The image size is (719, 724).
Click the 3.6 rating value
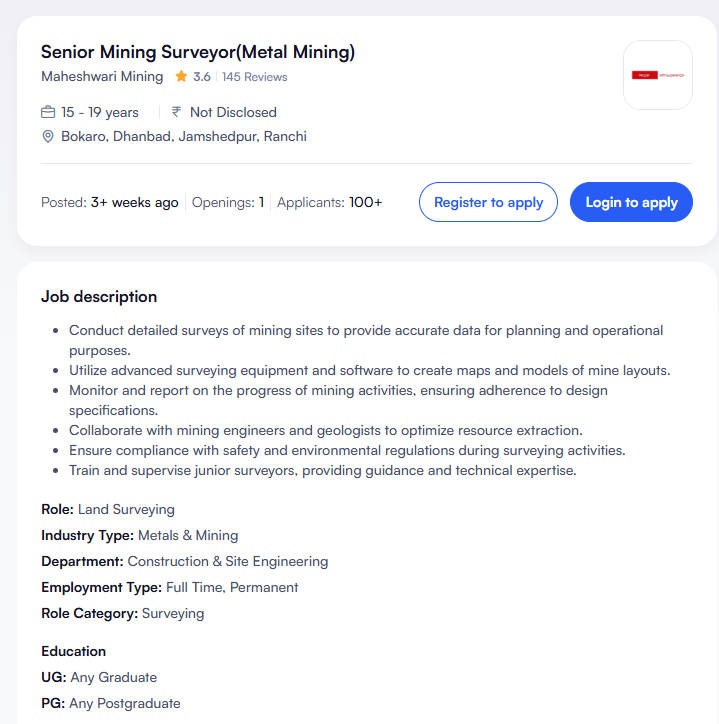click(202, 77)
